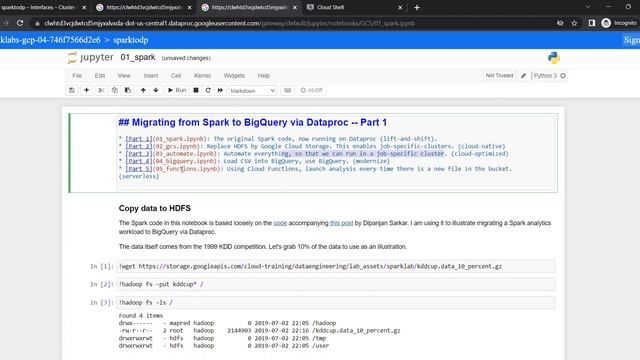The height and width of the screenshot is (360, 640).
Task: Open the Help menu
Action: click(x=264, y=76)
